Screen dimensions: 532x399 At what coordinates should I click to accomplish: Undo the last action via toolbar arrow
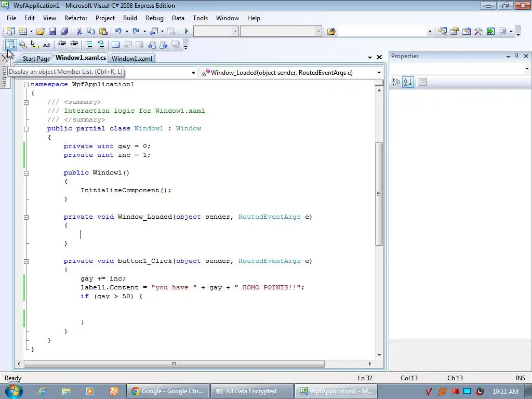pyautogui.click(x=118, y=32)
